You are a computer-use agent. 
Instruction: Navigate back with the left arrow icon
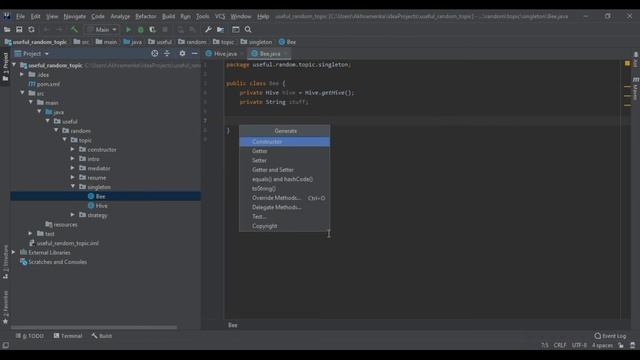[x=46, y=29]
